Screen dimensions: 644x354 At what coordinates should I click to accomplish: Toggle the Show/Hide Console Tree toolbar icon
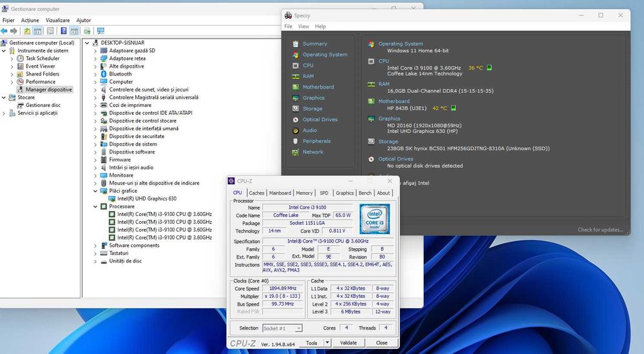click(x=37, y=31)
